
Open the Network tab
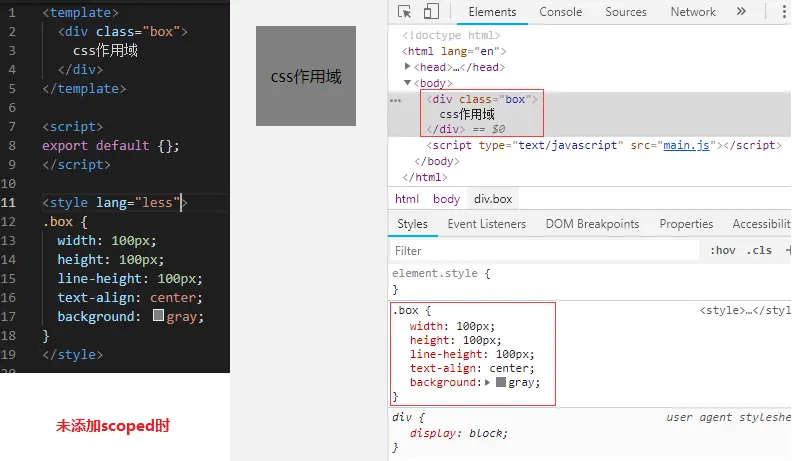point(693,12)
